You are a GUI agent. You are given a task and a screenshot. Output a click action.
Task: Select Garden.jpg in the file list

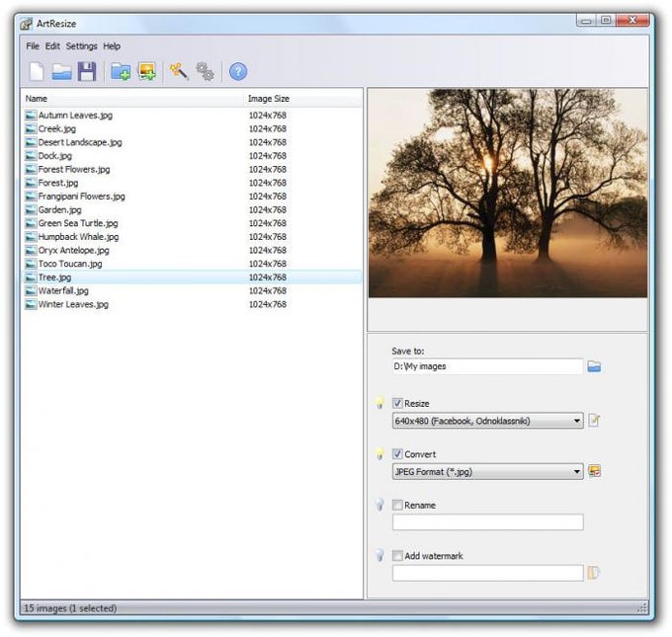(192, 210)
